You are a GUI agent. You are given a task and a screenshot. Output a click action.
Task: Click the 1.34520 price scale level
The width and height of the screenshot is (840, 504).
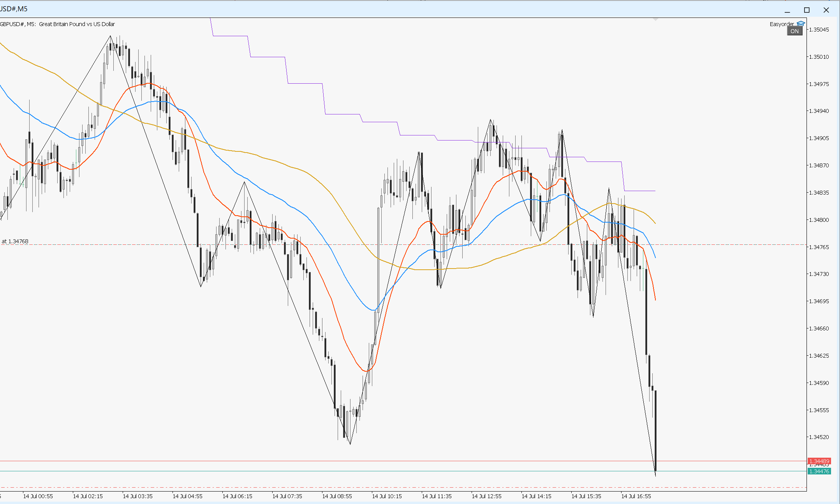[819, 437]
